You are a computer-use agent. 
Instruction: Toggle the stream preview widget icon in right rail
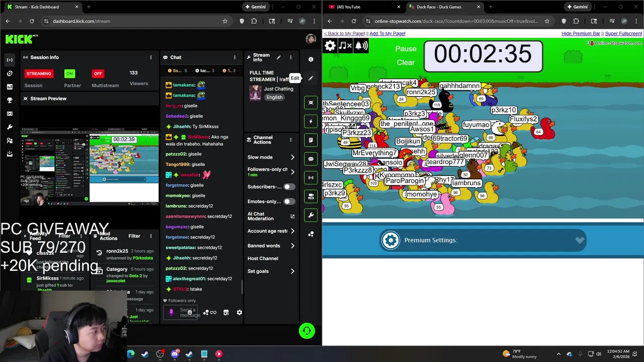[x=311, y=103]
